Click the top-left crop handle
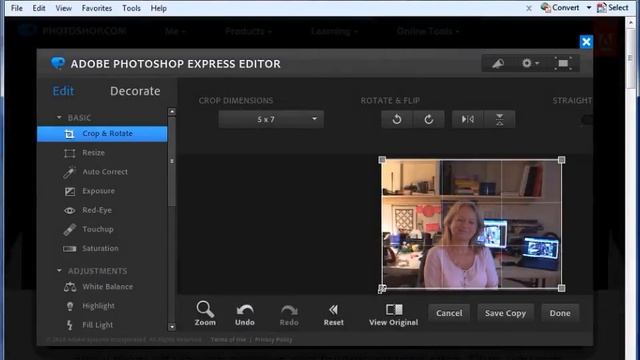Image resolution: width=640 pixels, height=360 pixels. pos(382,160)
